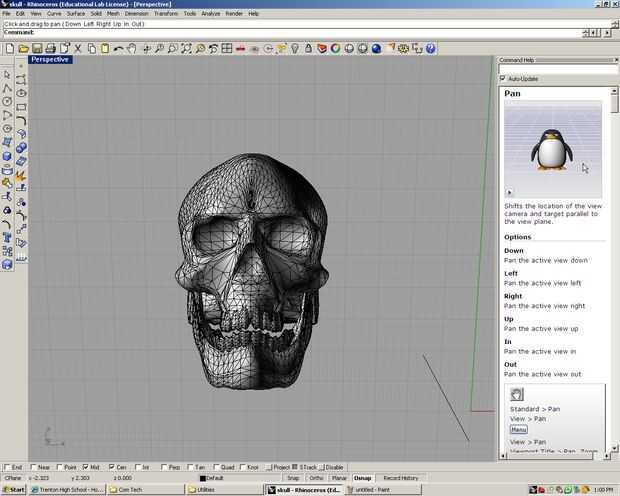Click the Undo arrow icon
The image size is (620, 496).
point(119,48)
